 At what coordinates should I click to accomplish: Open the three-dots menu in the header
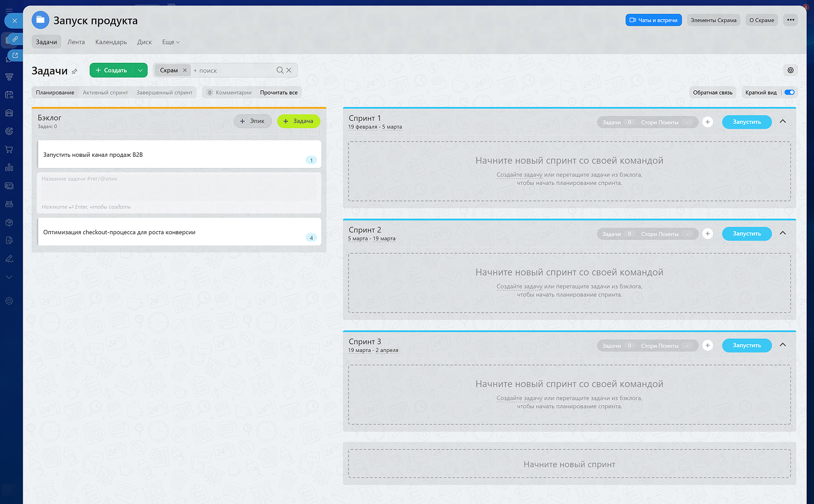791,20
